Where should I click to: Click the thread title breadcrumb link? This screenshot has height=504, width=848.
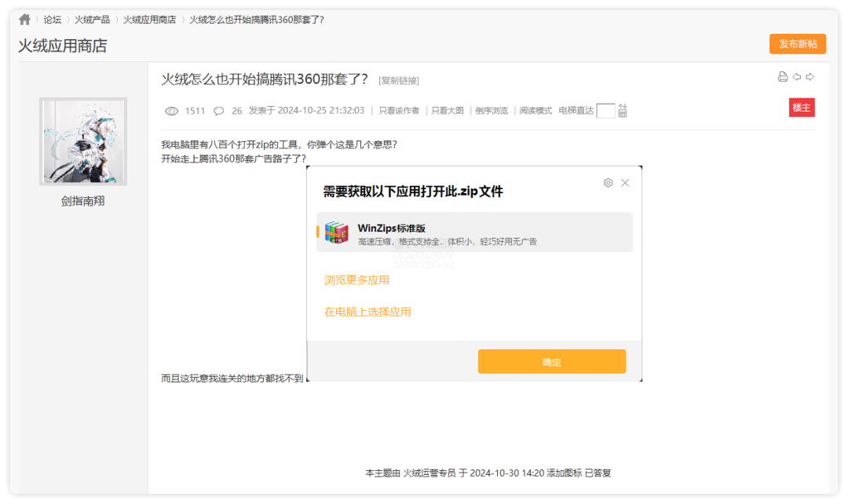point(256,20)
